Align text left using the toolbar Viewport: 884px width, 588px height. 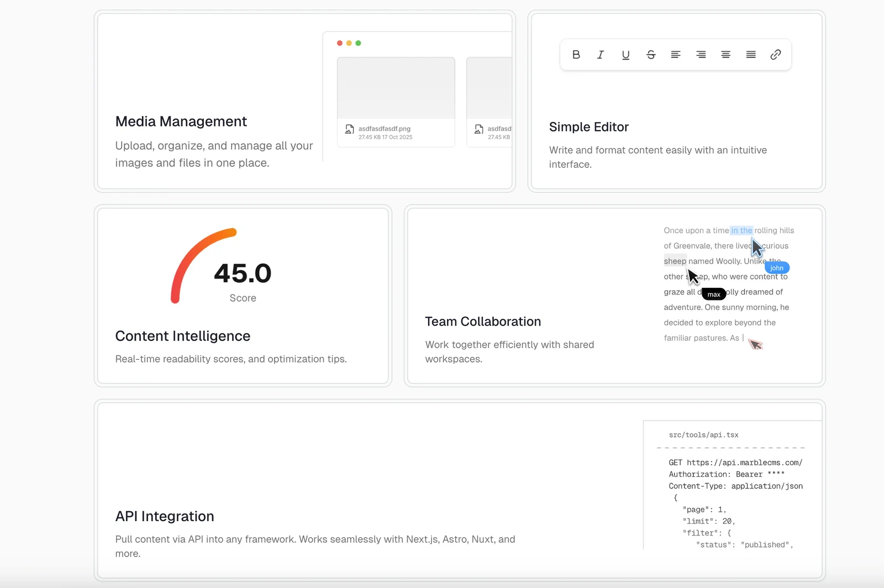point(676,55)
